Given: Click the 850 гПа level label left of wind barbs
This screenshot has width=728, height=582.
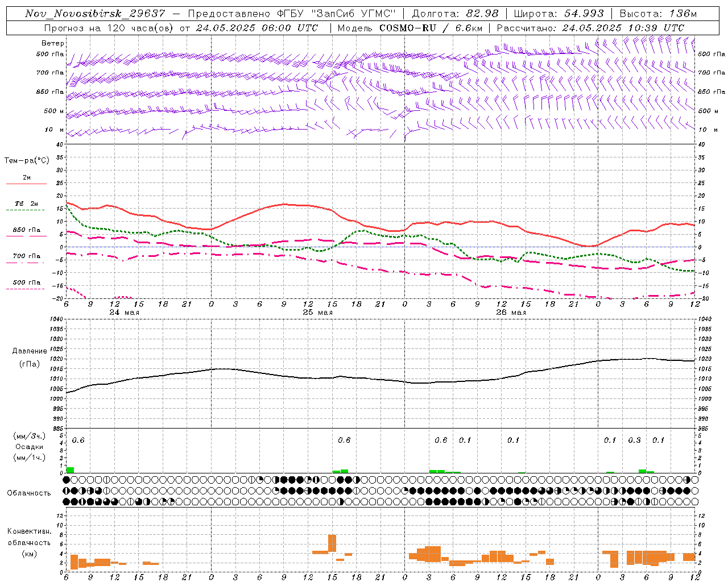Looking at the screenshot, I should [50, 92].
